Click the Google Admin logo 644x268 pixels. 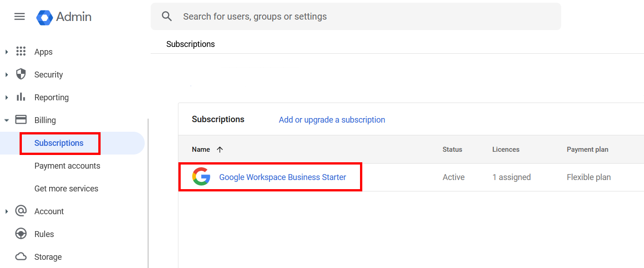pos(64,17)
